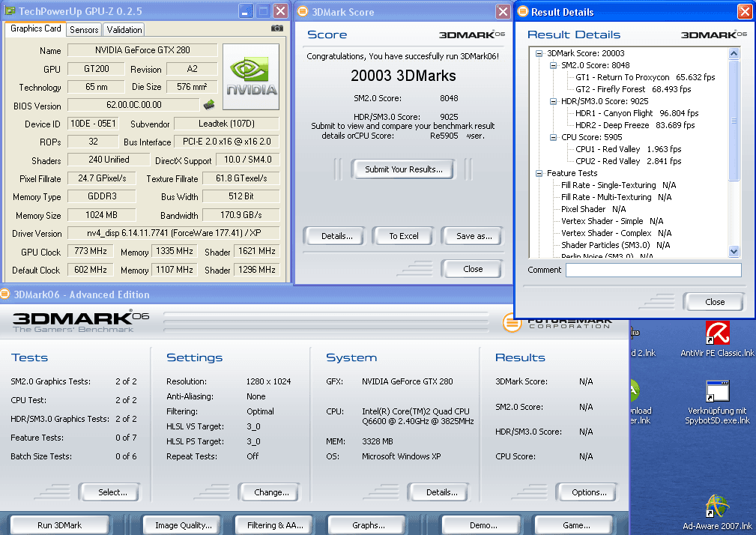The image size is (756, 535).
Task: Click the BIOS Version value 62.00.0C.00.00
Action: (133, 105)
